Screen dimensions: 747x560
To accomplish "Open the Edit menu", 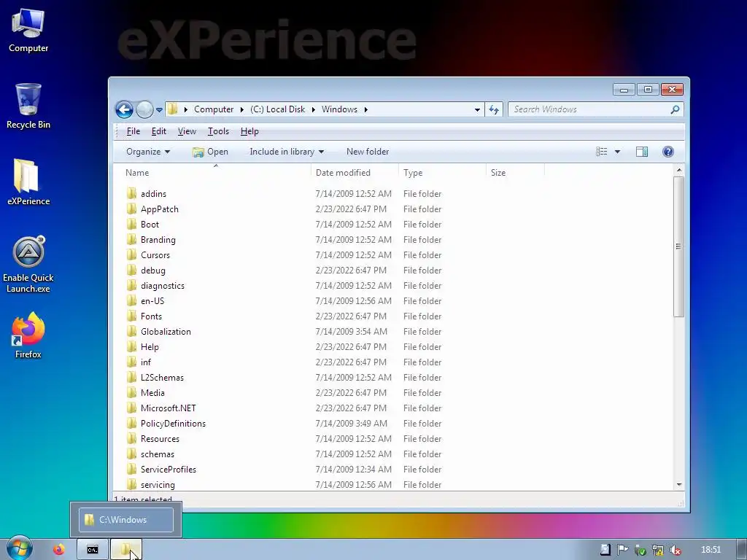I will (x=158, y=131).
